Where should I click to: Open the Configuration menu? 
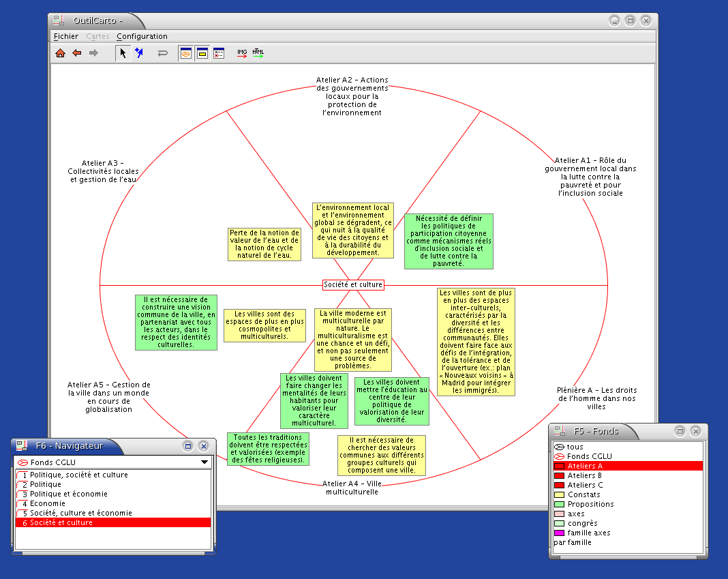(x=142, y=36)
